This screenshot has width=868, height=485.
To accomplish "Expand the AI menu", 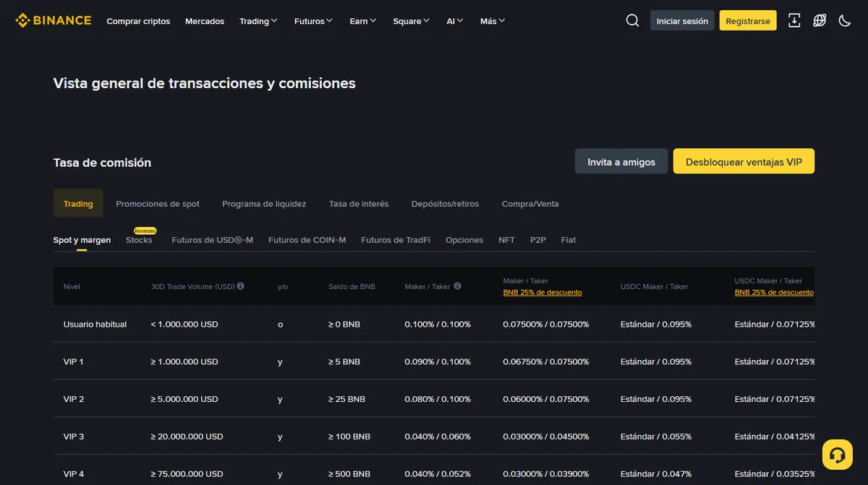I will coord(455,21).
